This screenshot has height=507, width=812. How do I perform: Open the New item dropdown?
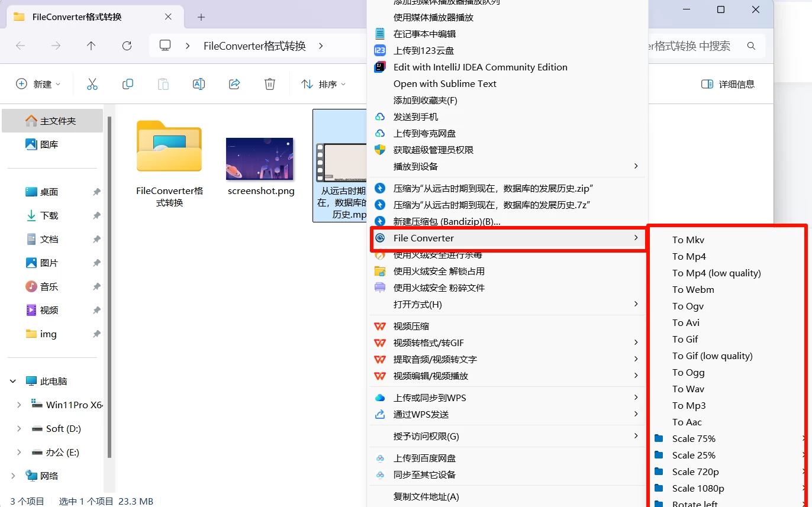click(38, 84)
